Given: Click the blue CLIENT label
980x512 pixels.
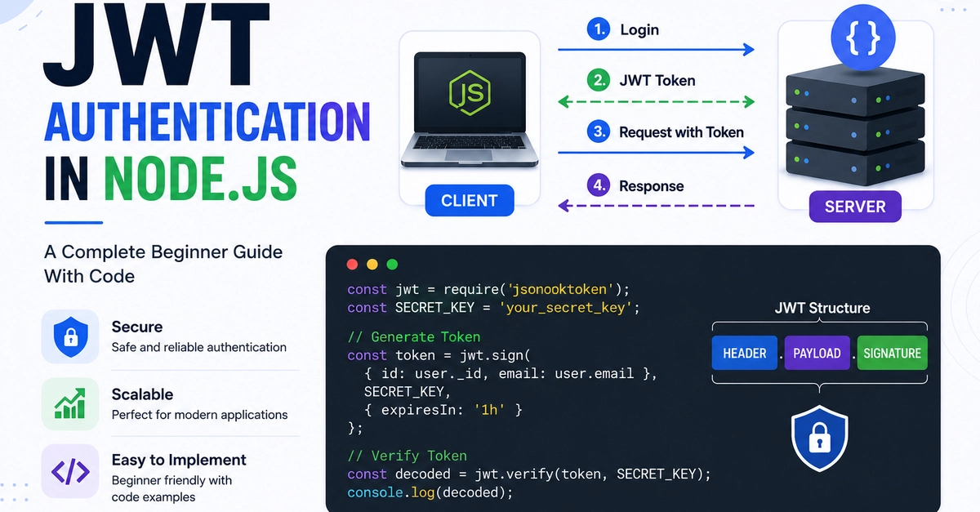Looking at the screenshot, I should 470,201.
